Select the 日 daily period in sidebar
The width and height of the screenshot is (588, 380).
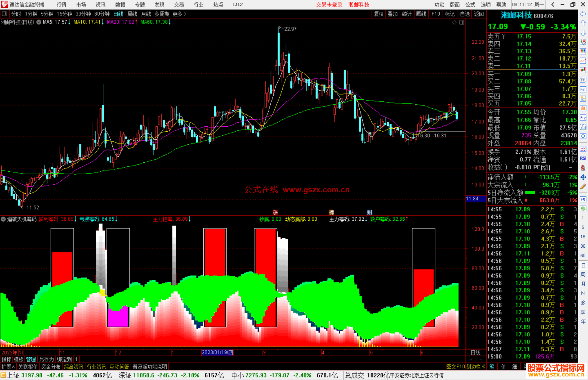click(x=583, y=265)
